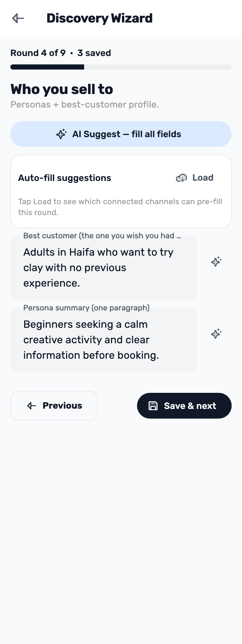This screenshot has width=242, height=644.
Task: Go back using the Previous button label
Action: tap(62, 406)
